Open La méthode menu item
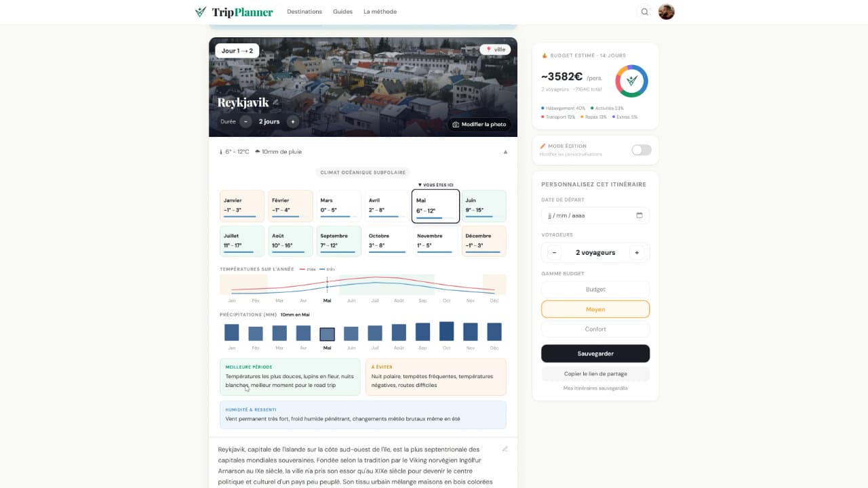 coord(380,12)
